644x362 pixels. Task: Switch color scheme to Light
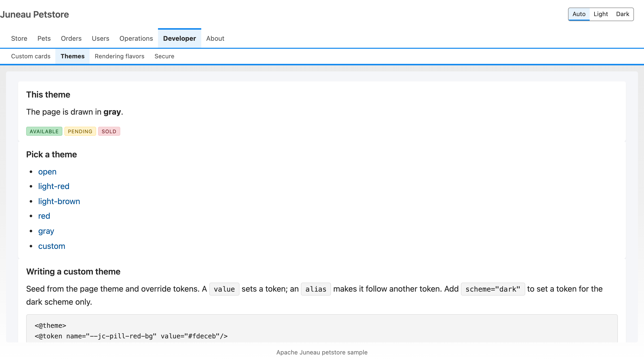point(601,14)
